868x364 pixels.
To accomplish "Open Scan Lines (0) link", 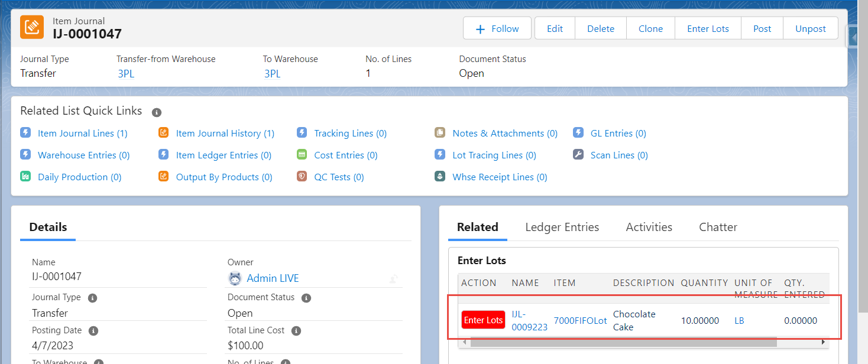I will (619, 155).
